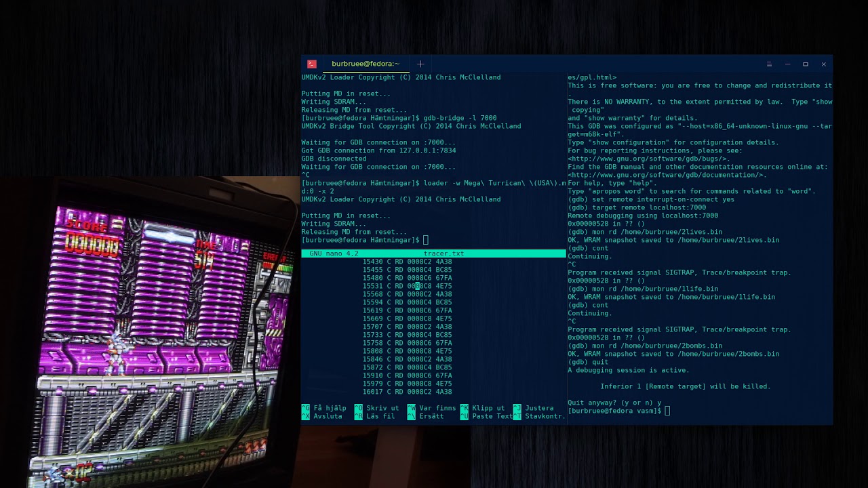Select tracer row 15707 C RD 0008C2
868x488 pixels.
click(x=407, y=327)
